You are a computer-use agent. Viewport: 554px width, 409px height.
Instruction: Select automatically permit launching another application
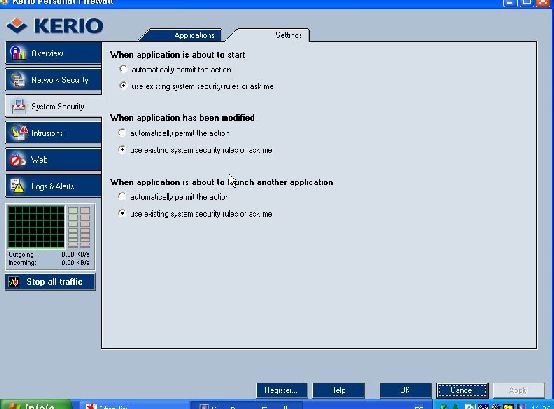coord(122,196)
